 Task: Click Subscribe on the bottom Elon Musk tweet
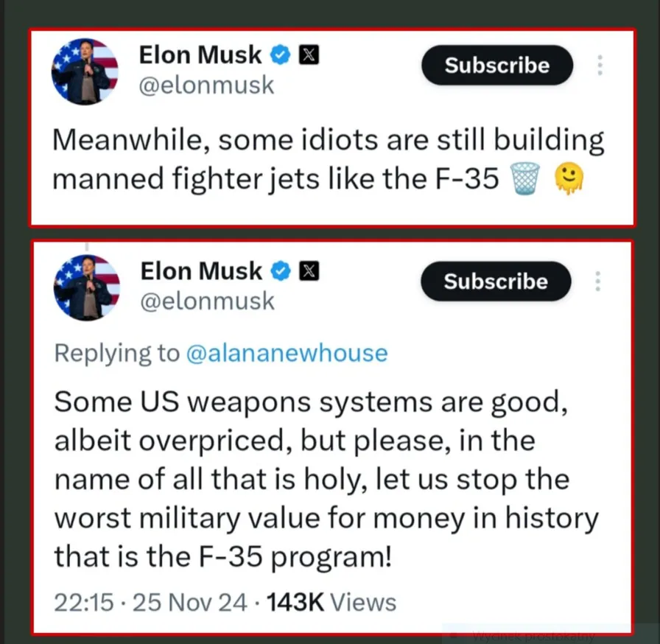pyautogui.click(x=495, y=281)
